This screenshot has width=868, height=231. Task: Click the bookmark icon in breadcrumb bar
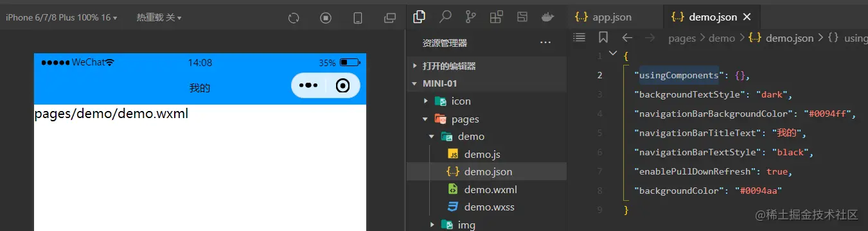tap(603, 37)
